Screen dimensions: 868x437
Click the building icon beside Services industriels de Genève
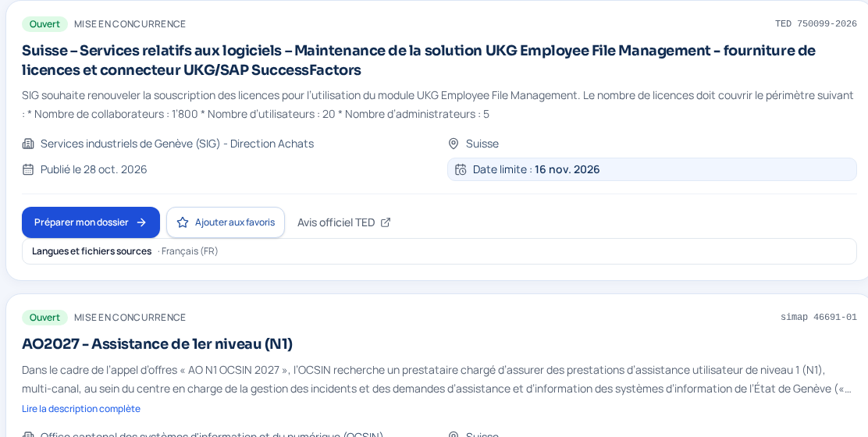(28, 144)
